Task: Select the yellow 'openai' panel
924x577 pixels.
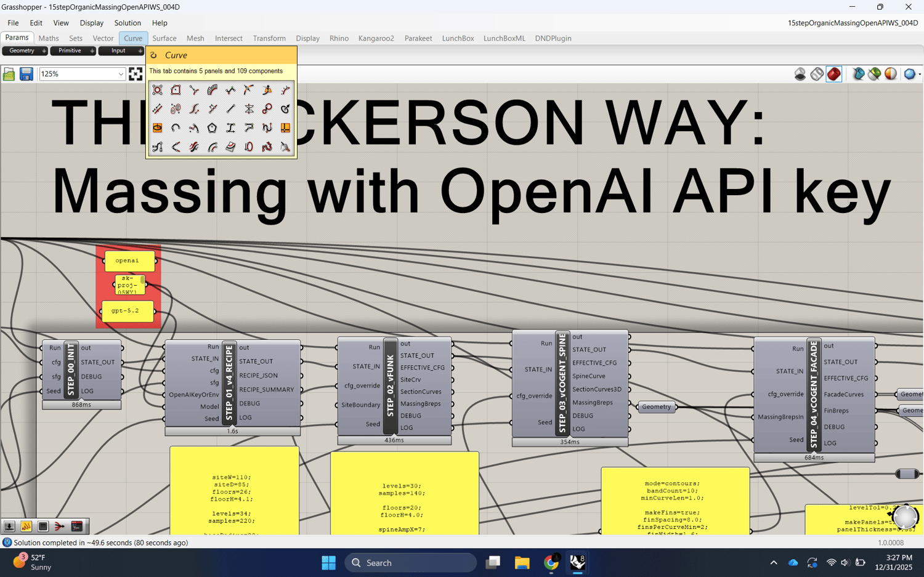Action: [129, 261]
